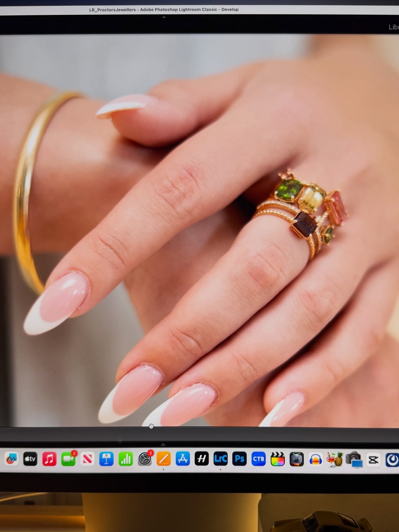This screenshot has height=532, width=399.
Task: Switch to Lightroom Classic Dock icon
Action: [221, 459]
